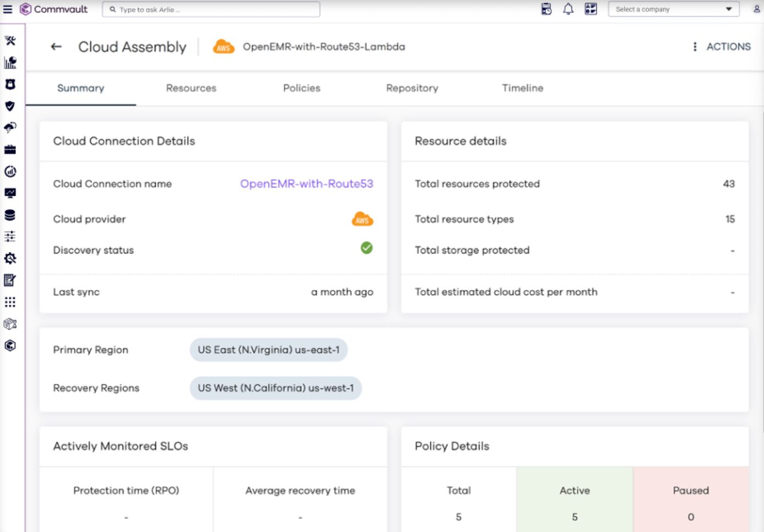Click the US West (N.California) us-west-1 chip
The width and height of the screenshot is (764, 532).
click(x=276, y=388)
